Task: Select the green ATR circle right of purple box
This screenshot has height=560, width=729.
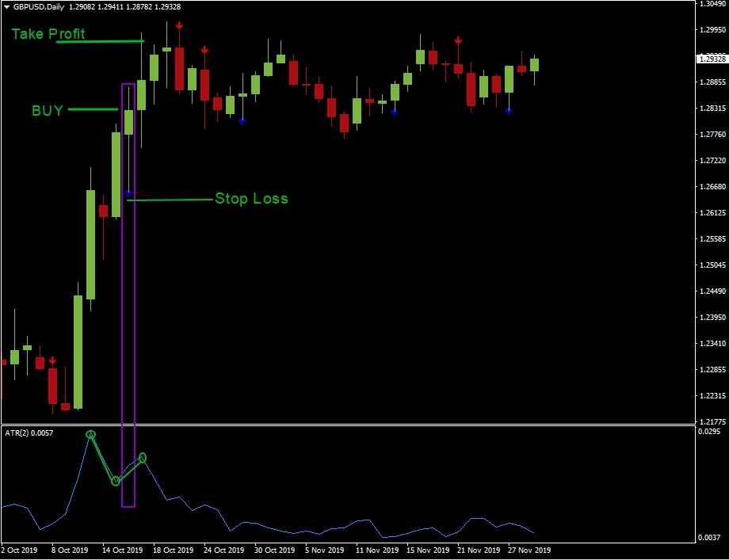Action: click(143, 457)
